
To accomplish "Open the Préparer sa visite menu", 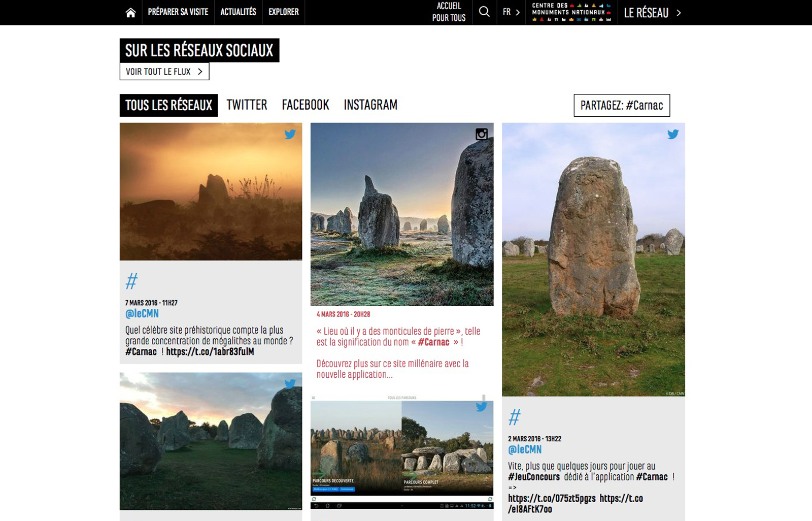I will pos(178,12).
